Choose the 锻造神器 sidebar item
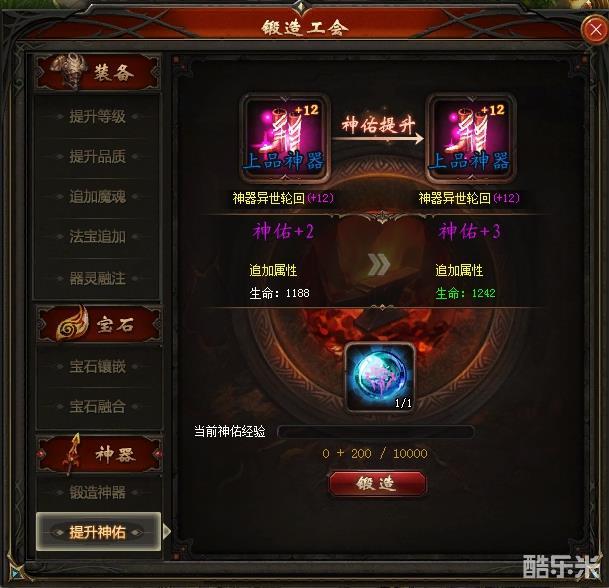This screenshot has width=609, height=588. (97, 492)
